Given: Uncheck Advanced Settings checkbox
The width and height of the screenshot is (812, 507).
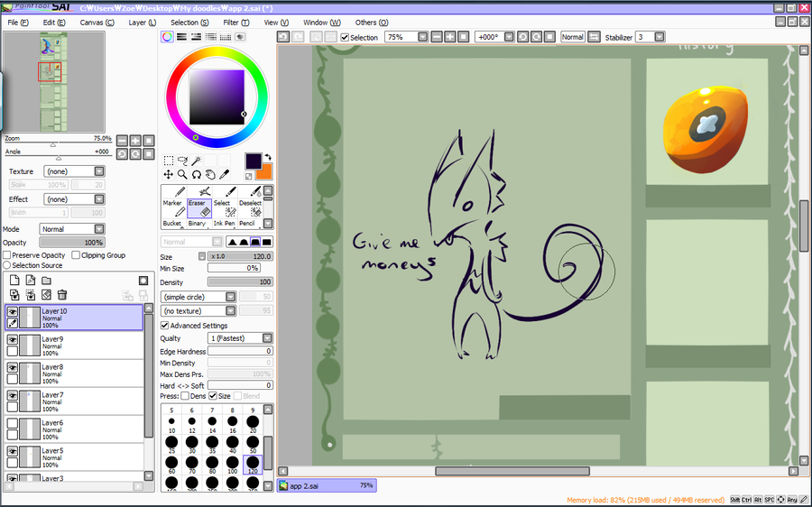Looking at the screenshot, I should coord(165,326).
